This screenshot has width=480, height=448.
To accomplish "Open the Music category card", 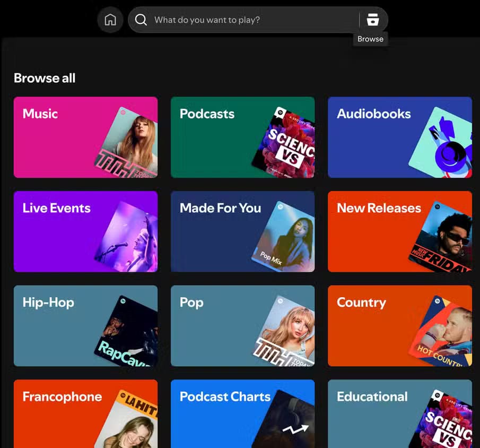I will tap(86, 137).
